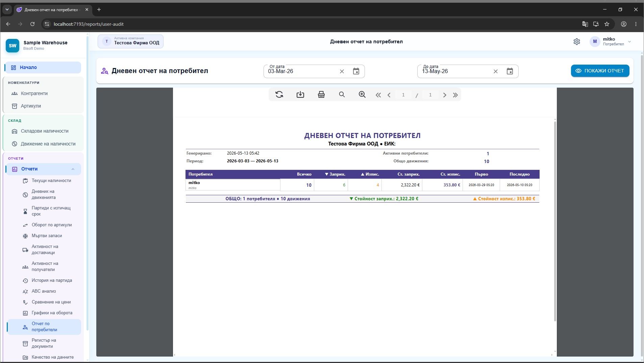Open the active company selector Тестова Фирма ООД
The width and height of the screenshot is (644, 363).
coord(130,42)
